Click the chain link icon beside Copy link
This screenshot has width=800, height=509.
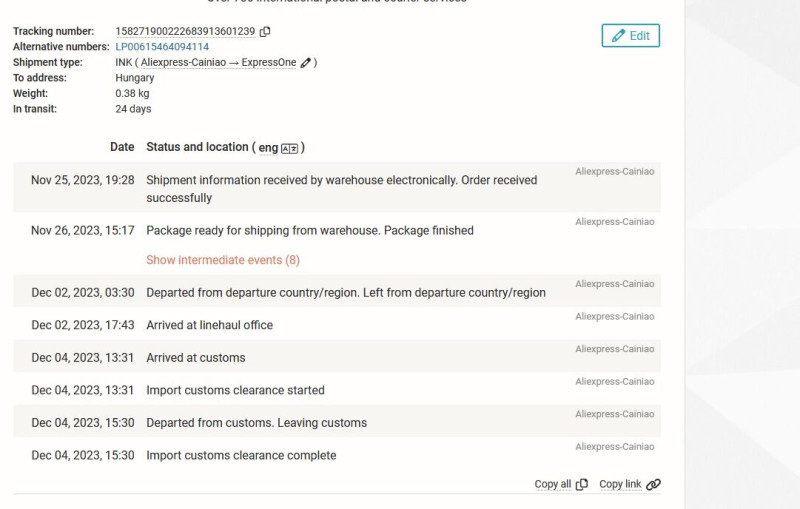pos(654,485)
